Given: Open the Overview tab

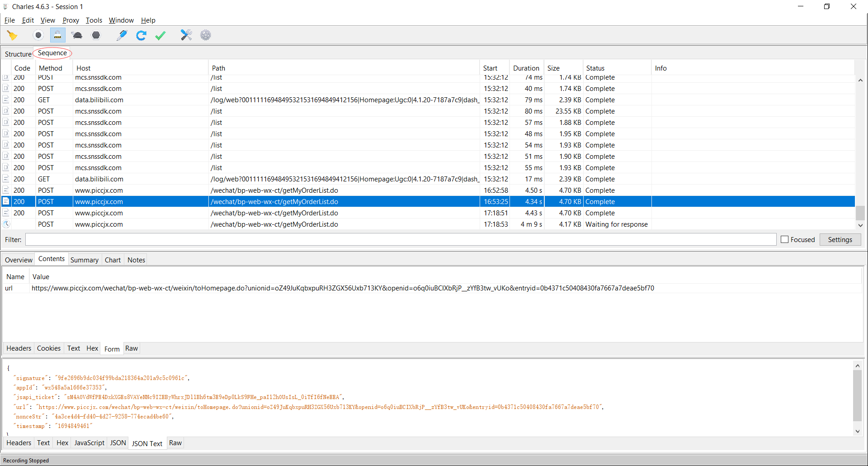Looking at the screenshot, I should pos(19,260).
